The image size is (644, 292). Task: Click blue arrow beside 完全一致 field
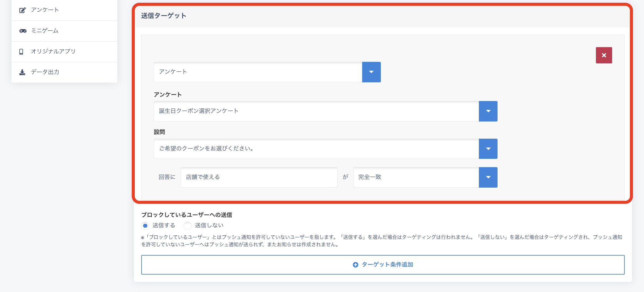(x=488, y=177)
